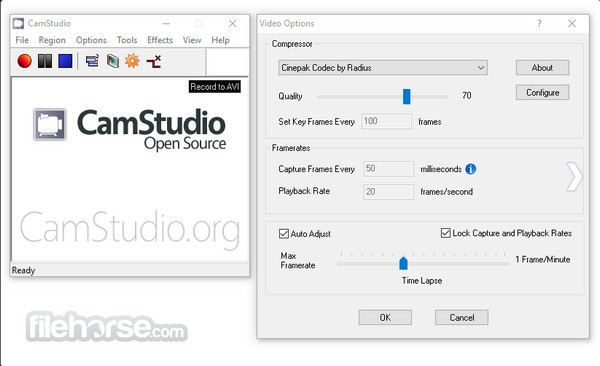Confirm video options with OK
The height and width of the screenshot is (366, 600).
click(x=385, y=317)
